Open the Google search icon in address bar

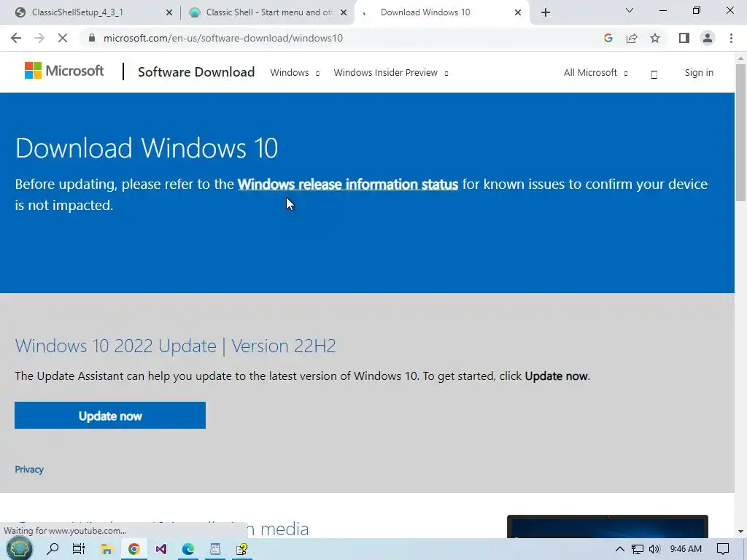608,38
